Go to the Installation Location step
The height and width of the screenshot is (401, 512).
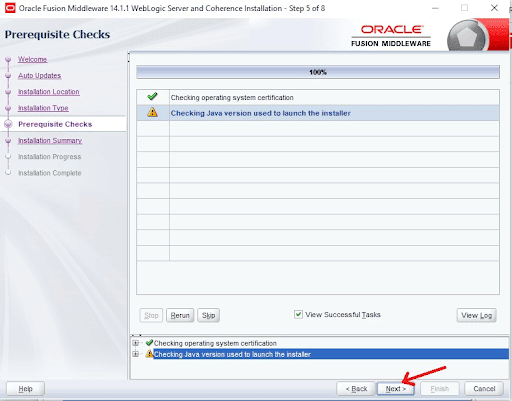tap(49, 92)
